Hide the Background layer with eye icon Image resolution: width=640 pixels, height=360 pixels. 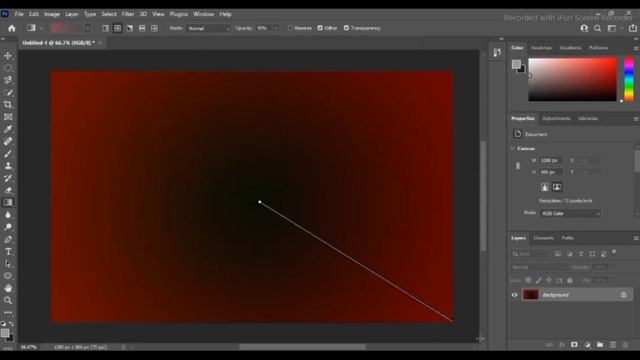pos(514,295)
